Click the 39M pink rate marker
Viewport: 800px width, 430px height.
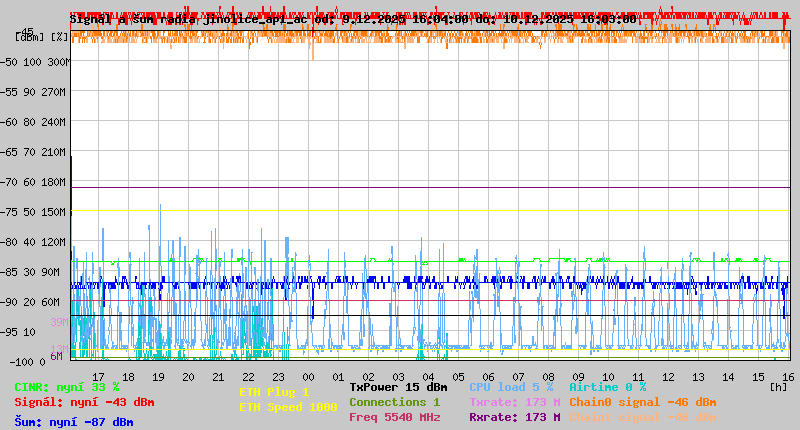coord(59,322)
